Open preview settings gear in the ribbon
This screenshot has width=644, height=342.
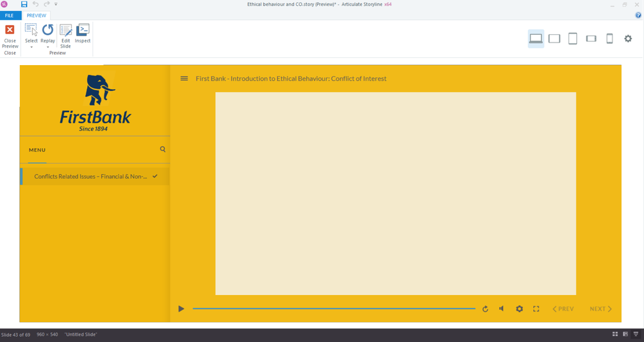pos(628,39)
